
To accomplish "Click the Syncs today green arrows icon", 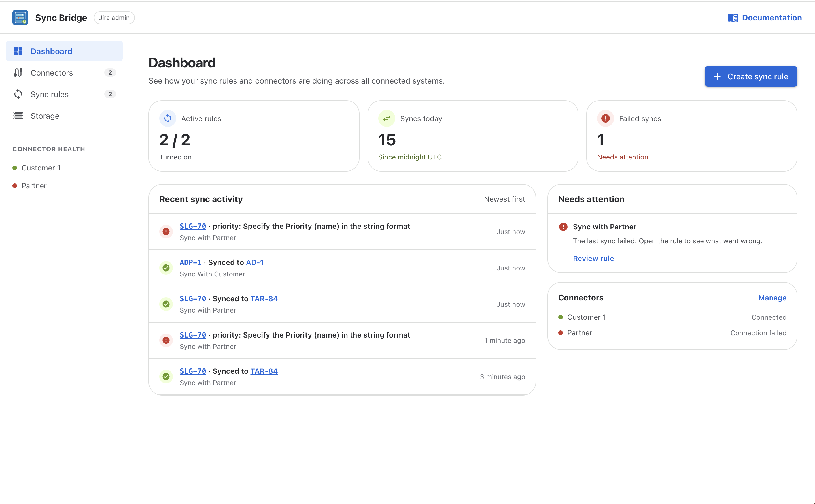I will 387,118.
